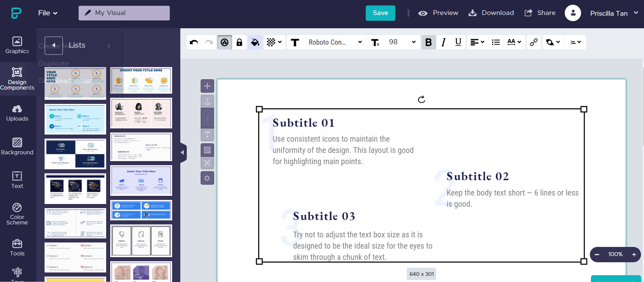Move the block down
Viewport: 644px width, 282px height.
coord(207,135)
